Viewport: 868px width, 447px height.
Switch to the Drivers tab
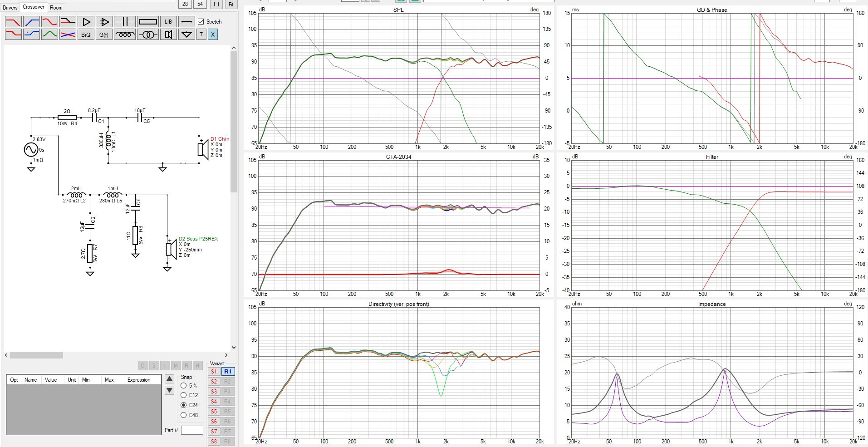[x=10, y=7]
